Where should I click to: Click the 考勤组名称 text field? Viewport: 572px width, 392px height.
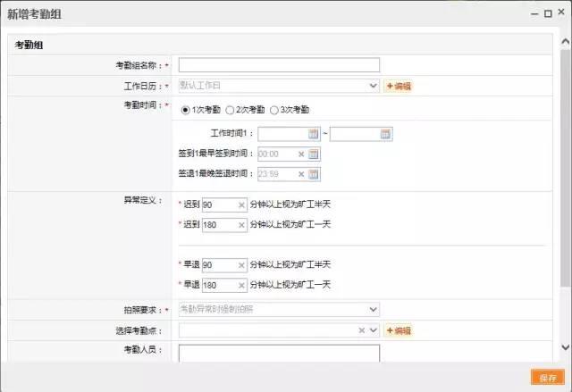click(x=279, y=65)
